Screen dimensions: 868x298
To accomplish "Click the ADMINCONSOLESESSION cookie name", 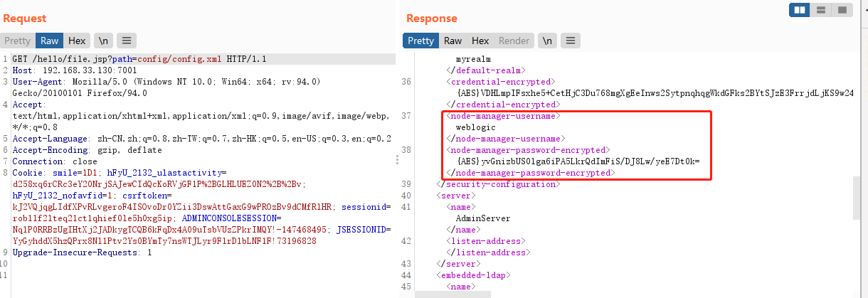I will (x=228, y=218).
